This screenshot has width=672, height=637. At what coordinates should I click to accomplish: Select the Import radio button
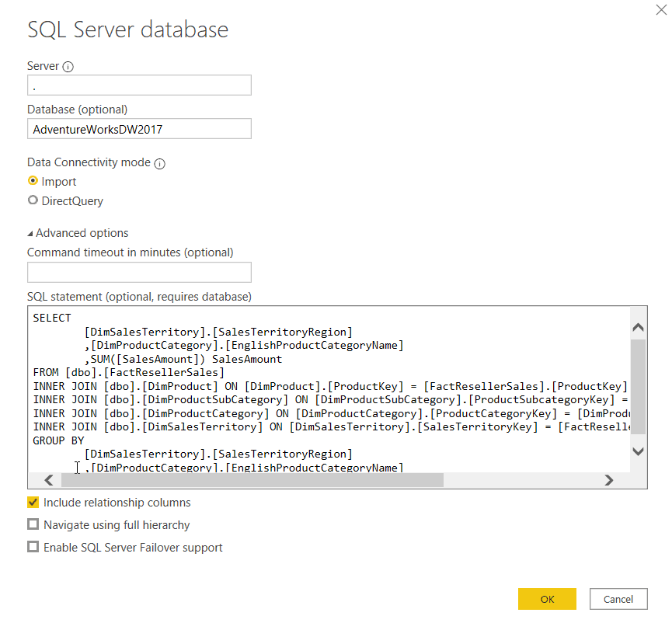pos(33,181)
